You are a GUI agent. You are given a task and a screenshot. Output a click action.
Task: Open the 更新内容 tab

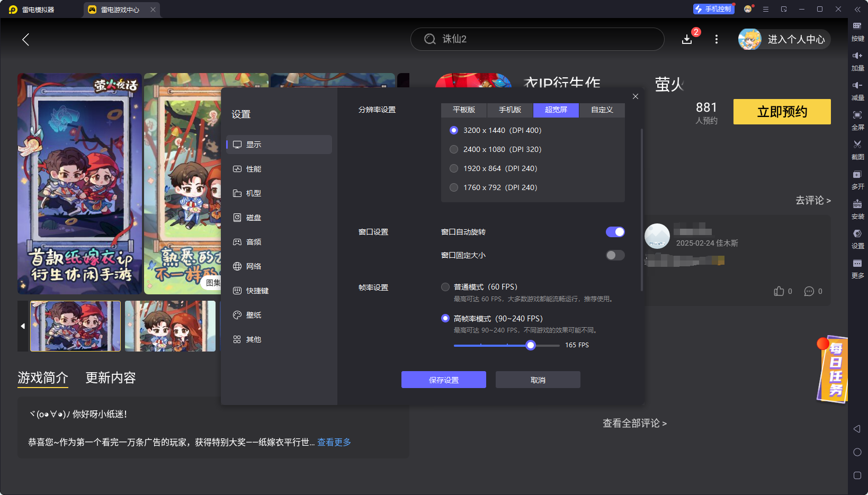tap(110, 377)
